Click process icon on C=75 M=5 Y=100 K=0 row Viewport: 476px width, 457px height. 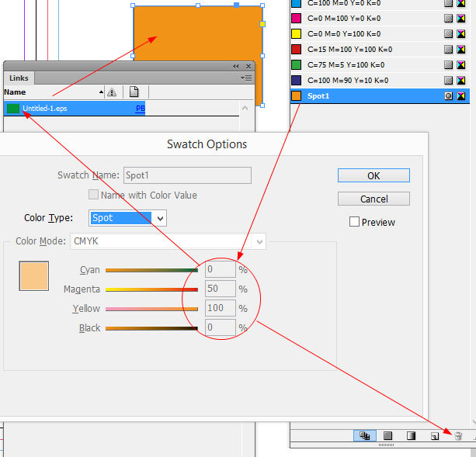click(448, 65)
